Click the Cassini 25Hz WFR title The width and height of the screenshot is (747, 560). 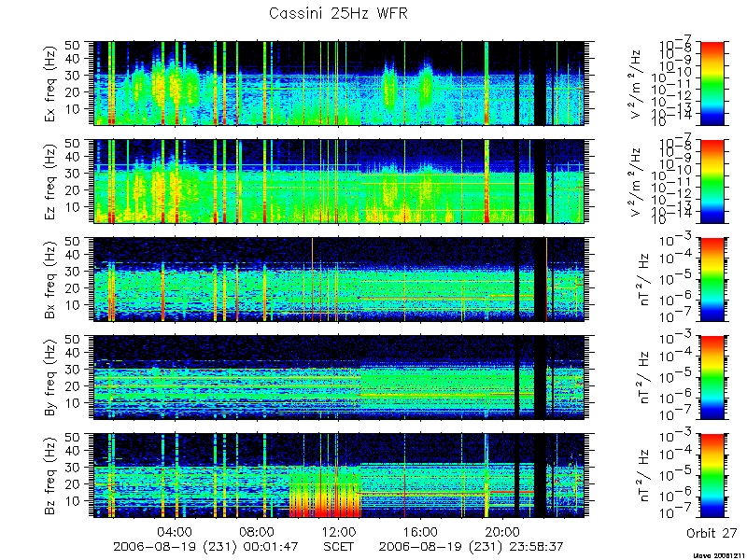tap(338, 13)
